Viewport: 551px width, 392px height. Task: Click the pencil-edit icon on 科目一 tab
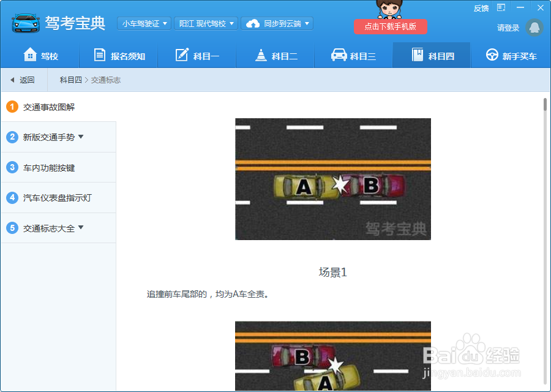pyautogui.click(x=182, y=55)
